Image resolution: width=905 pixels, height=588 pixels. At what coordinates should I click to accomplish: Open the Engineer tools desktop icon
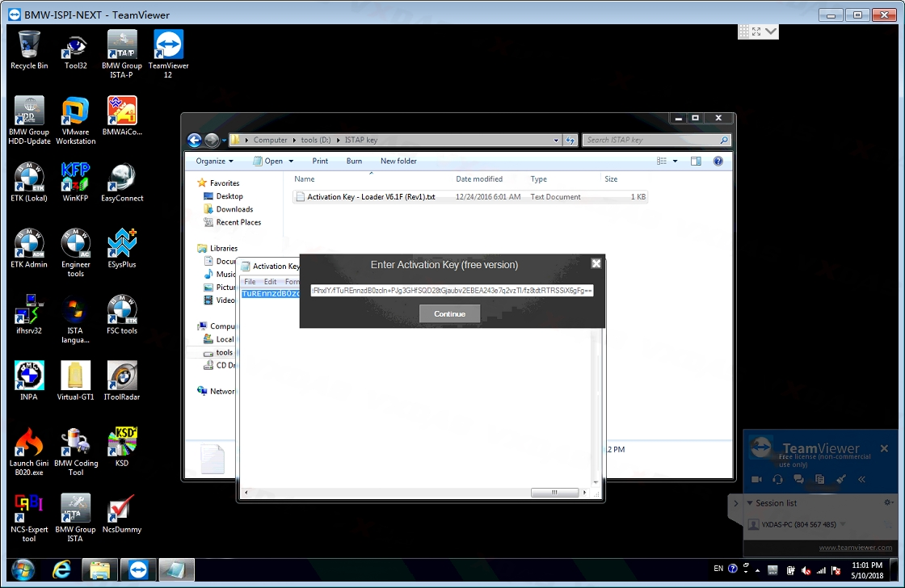(x=76, y=254)
